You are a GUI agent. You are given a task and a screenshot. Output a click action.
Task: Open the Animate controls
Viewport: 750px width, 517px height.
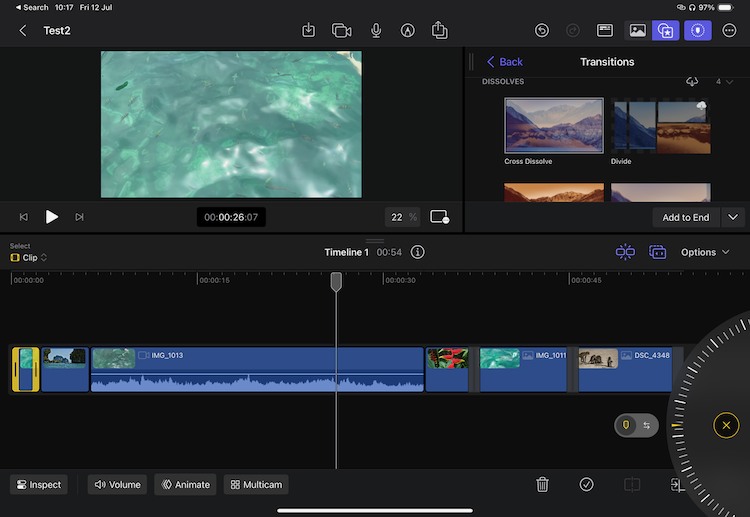coord(186,484)
